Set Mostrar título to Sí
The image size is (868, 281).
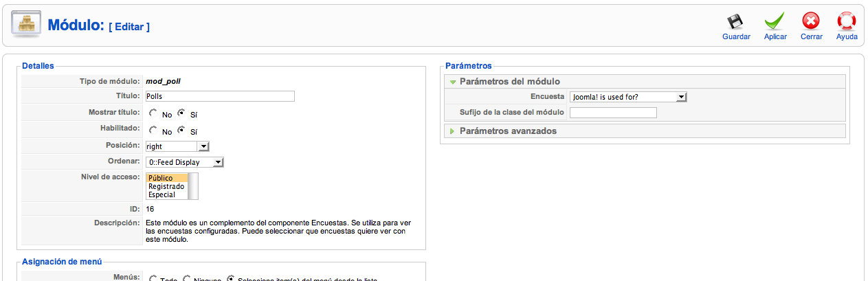[181, 113]
